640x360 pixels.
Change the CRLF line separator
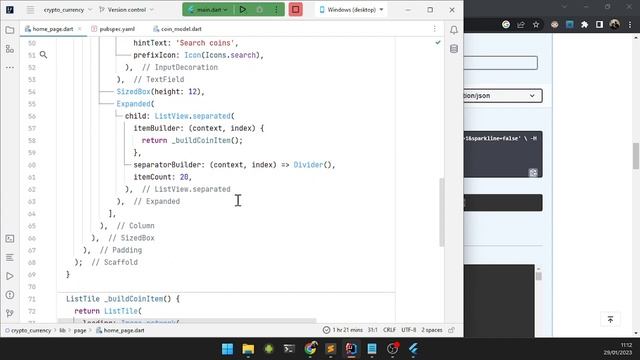pyautogui.click(x=389, y=330)
